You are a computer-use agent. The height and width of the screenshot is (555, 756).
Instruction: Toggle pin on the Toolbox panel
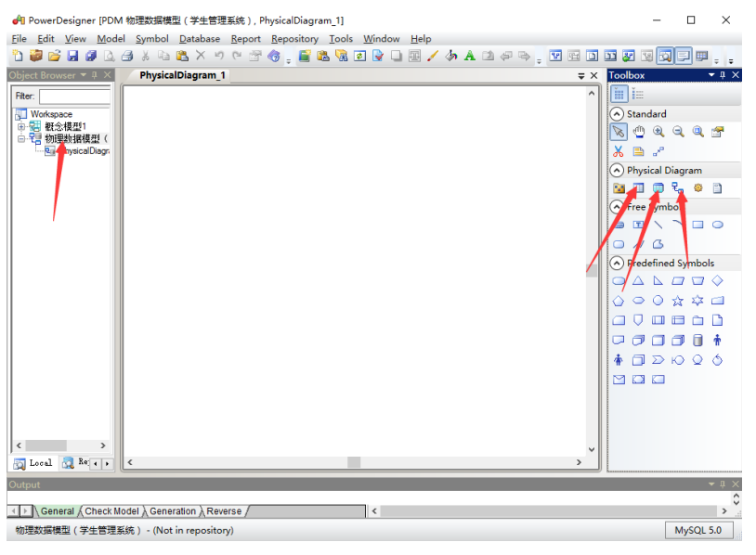pyautogui.click(x=723, y=75)
